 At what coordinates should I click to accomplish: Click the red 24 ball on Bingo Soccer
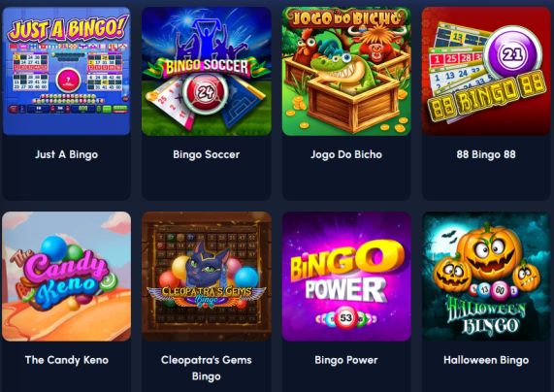pos(206,92)
